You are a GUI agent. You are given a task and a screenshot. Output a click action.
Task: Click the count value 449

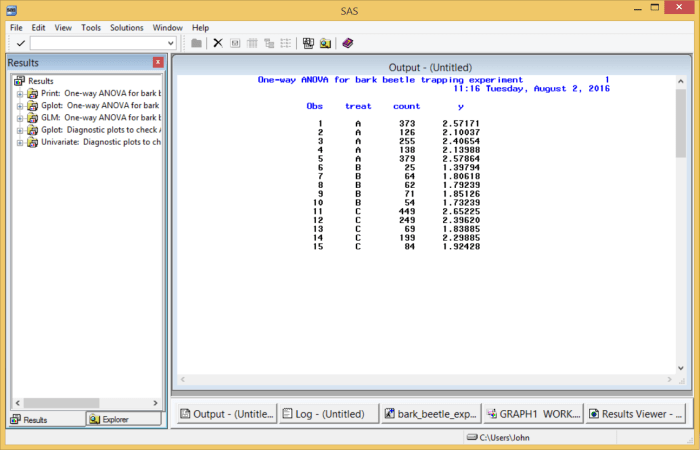407,211
